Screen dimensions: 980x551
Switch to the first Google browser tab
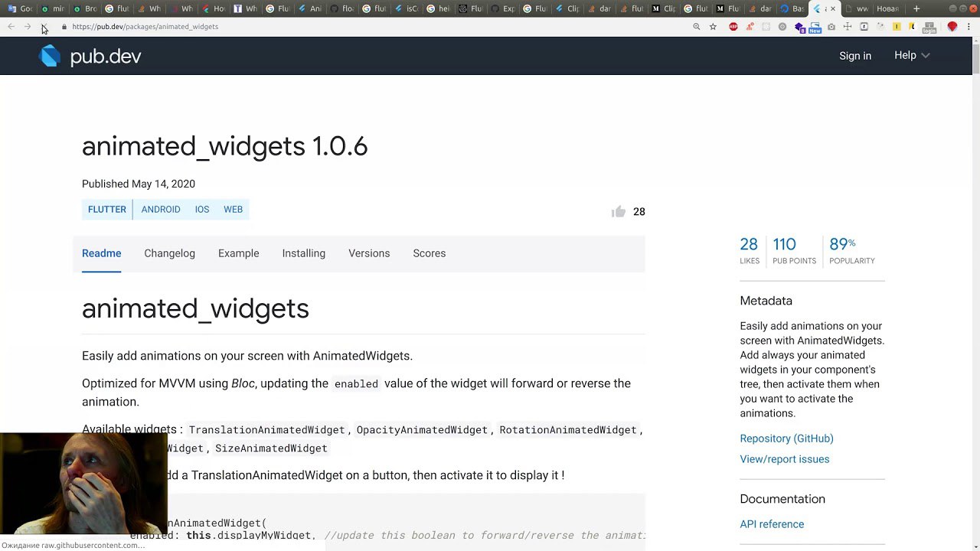[20, 9]
